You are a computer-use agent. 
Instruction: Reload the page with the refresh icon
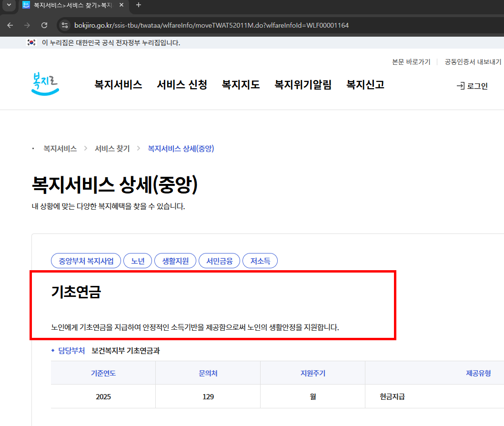click(x=44, y=26)
